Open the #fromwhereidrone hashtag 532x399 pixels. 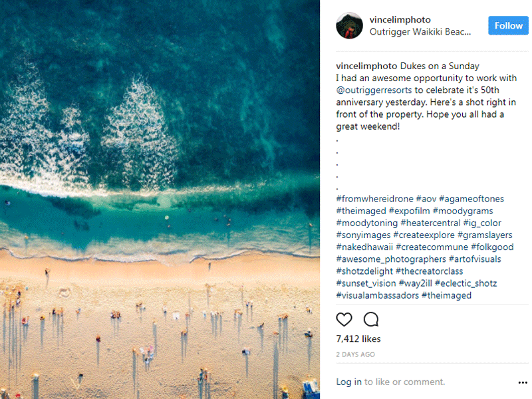(x=374, y=199)
